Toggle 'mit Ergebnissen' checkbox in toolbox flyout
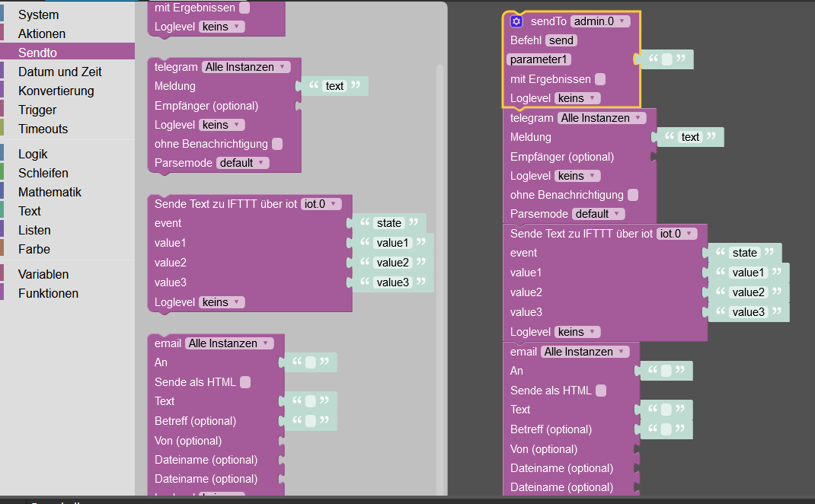The image size is (815, 504). (244, 8)
